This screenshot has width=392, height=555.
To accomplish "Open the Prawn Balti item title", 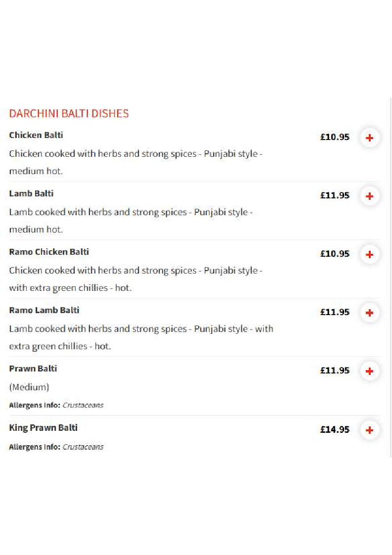I will (x=33, y=369).
